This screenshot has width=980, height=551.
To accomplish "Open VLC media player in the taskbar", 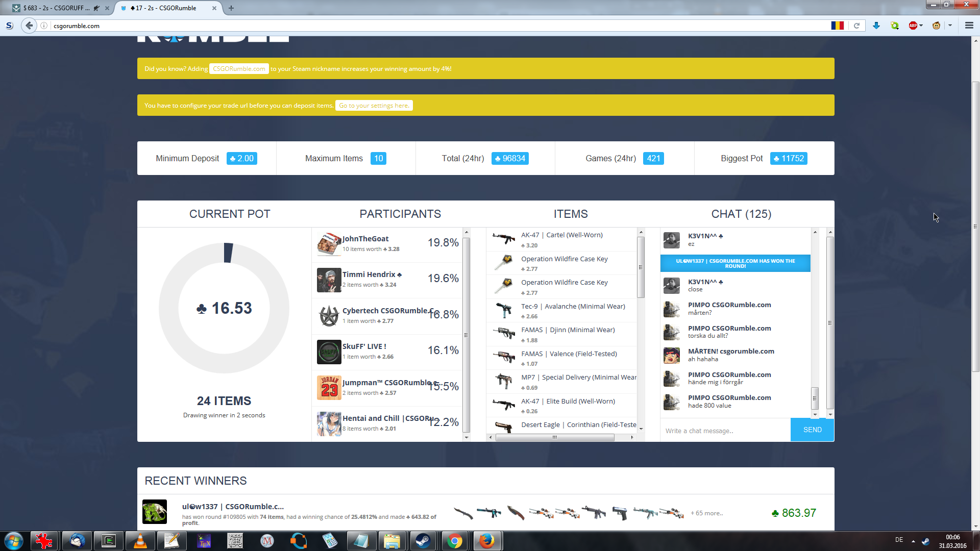I will 140,541.
